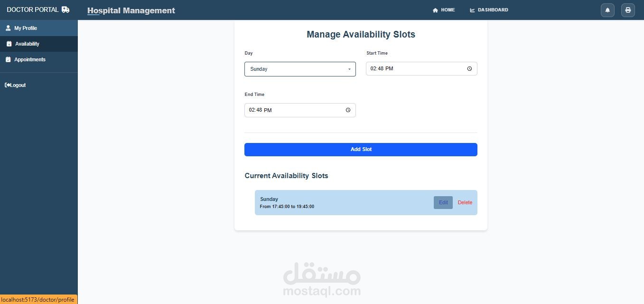Click the DOCTOR PORTAL brand text

[33, 9]
